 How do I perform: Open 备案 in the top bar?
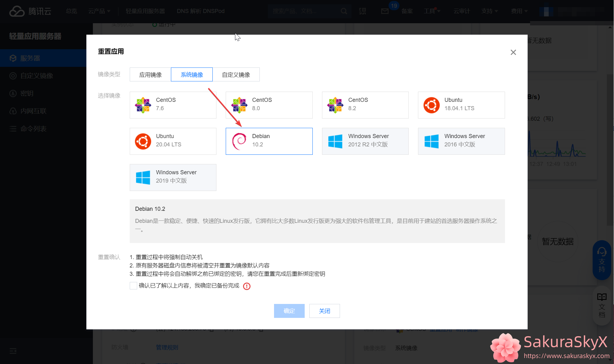click(407, 11)
